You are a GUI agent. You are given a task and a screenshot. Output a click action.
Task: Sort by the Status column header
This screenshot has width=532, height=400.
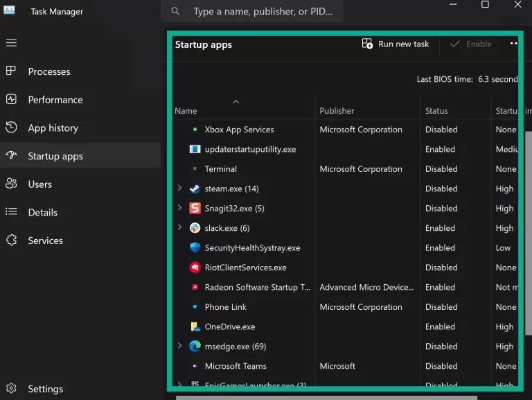(436, 111)
